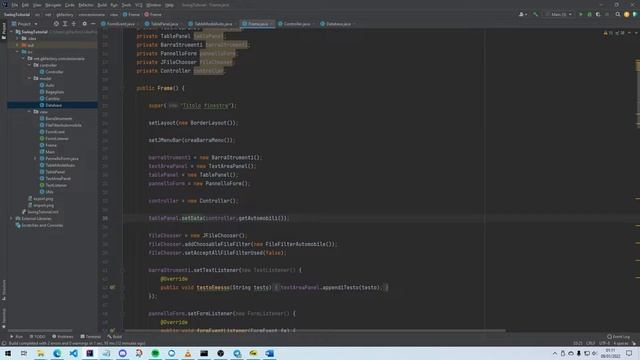Image resolution: width=640 pixels, height=360 pixels.
Task: Start debugging with the bug icon
Action: pos(589,14)
